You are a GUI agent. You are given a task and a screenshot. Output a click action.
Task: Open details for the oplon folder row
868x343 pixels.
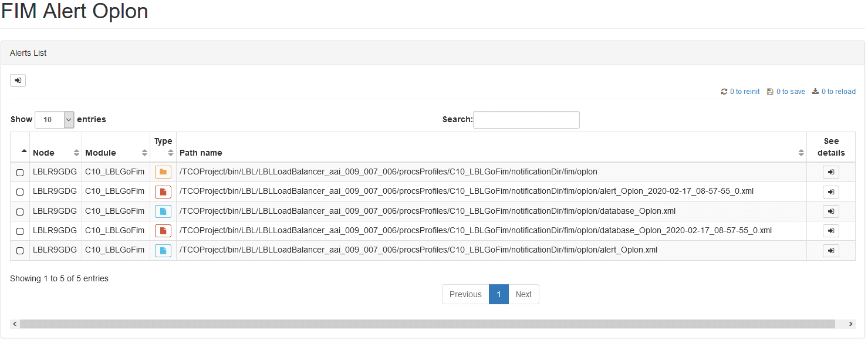coord(830,172)
